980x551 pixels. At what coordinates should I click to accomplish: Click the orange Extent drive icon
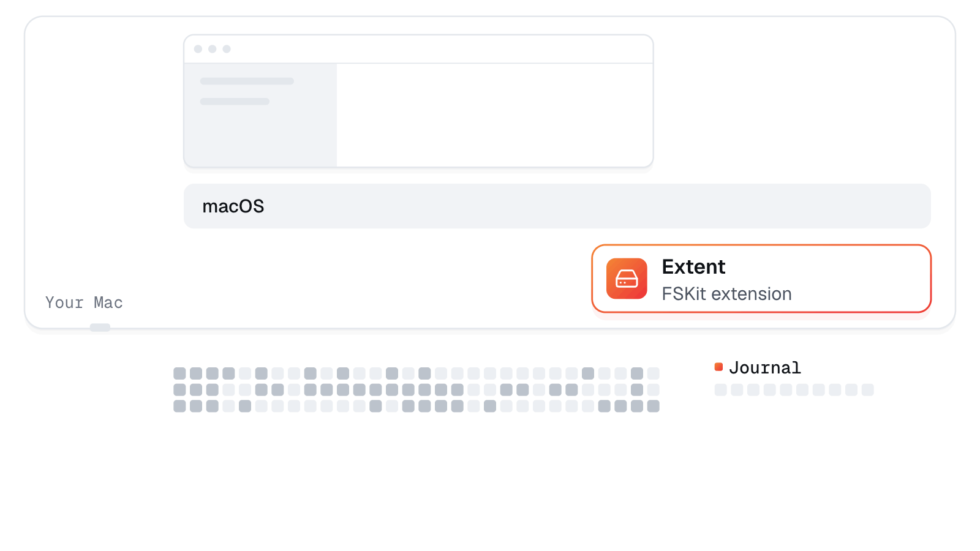coord(627,279)
